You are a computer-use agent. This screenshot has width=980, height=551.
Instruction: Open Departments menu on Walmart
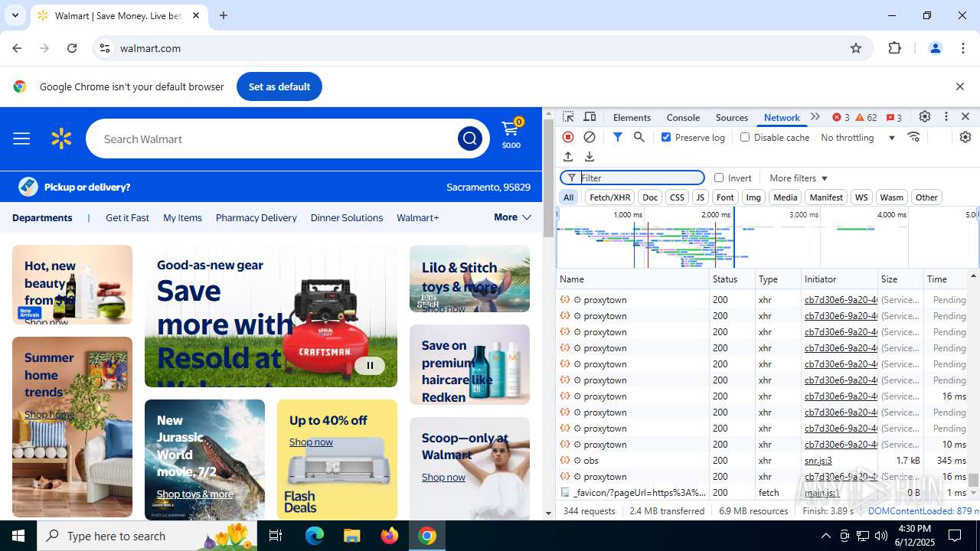click(x=42, y=217)
